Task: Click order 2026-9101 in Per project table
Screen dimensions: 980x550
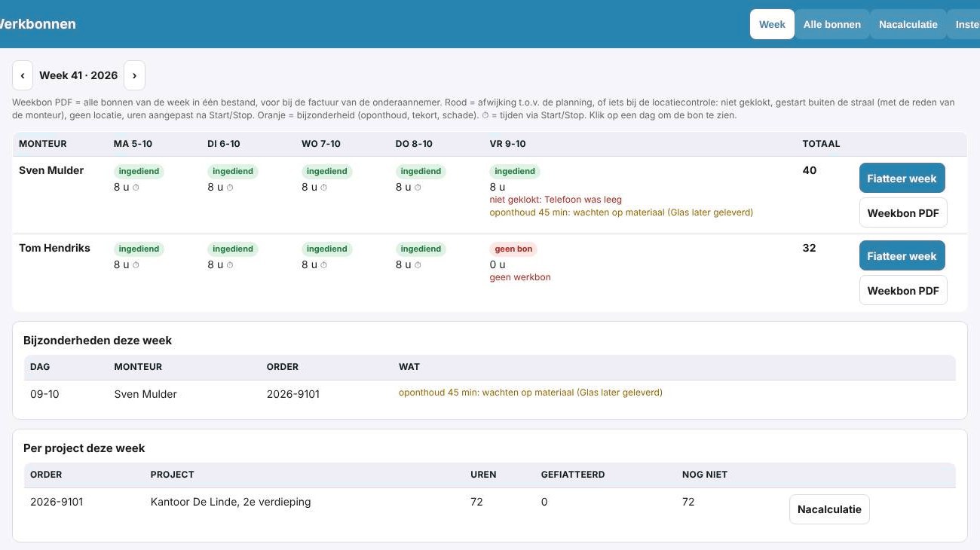Action: (x=57, y=502)
